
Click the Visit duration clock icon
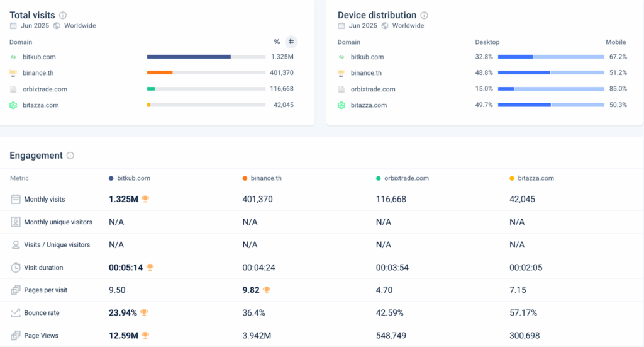pyautogui.click(x=16, y=267)
